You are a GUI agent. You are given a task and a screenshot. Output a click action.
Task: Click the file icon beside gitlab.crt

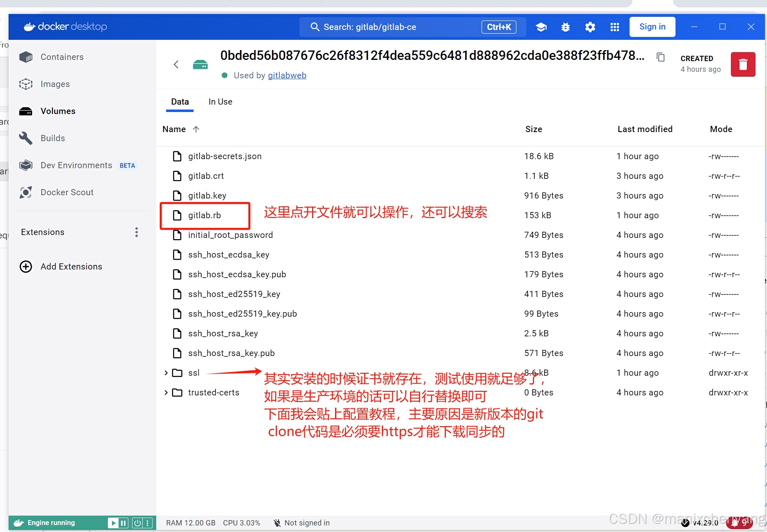[x=177, y=176]
